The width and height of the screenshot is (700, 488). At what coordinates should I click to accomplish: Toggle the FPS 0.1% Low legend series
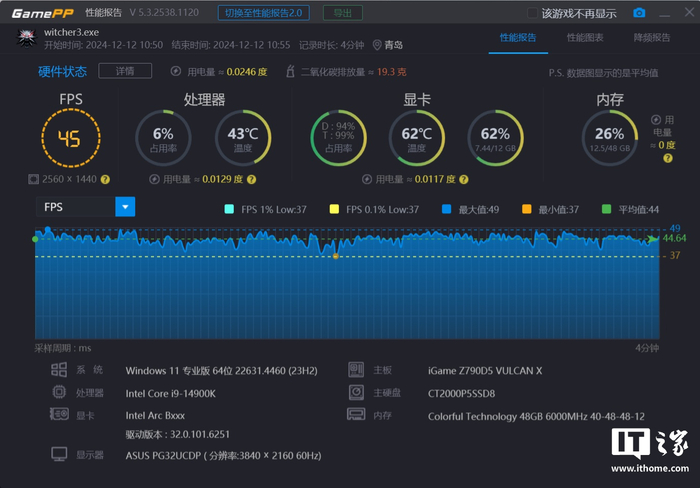pyautogui.click(x=374, y=209)
